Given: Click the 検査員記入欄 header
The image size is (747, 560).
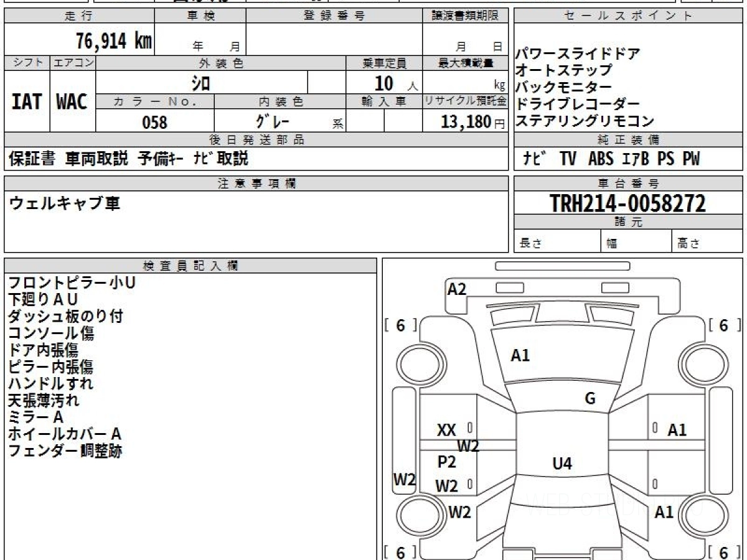Looking at the screenshot, I should [190, 266].
